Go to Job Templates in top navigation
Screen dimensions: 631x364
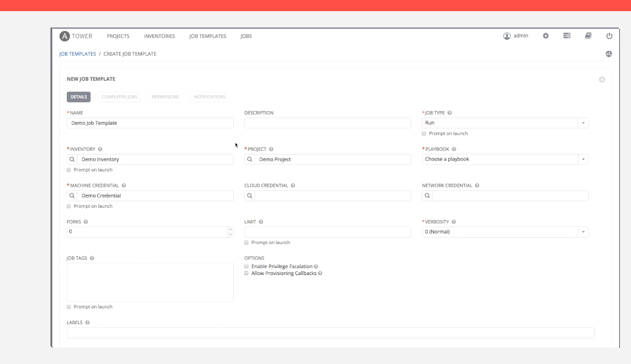pos(207,36)
